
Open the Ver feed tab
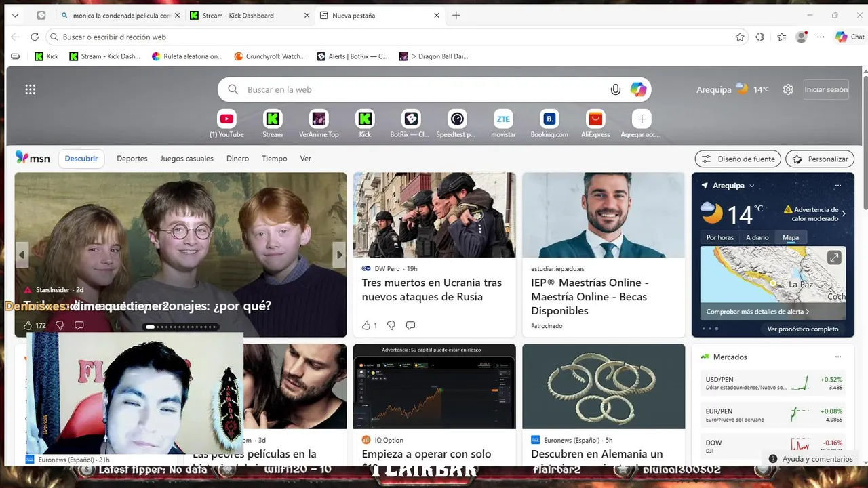(306, 159)
